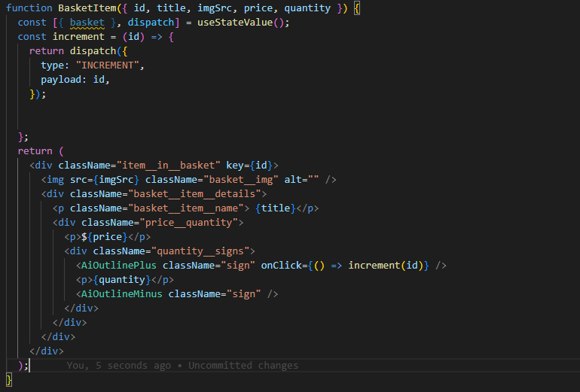Click the {title} expression in the paragraph

pyautogui.click(x=276, y=208)
